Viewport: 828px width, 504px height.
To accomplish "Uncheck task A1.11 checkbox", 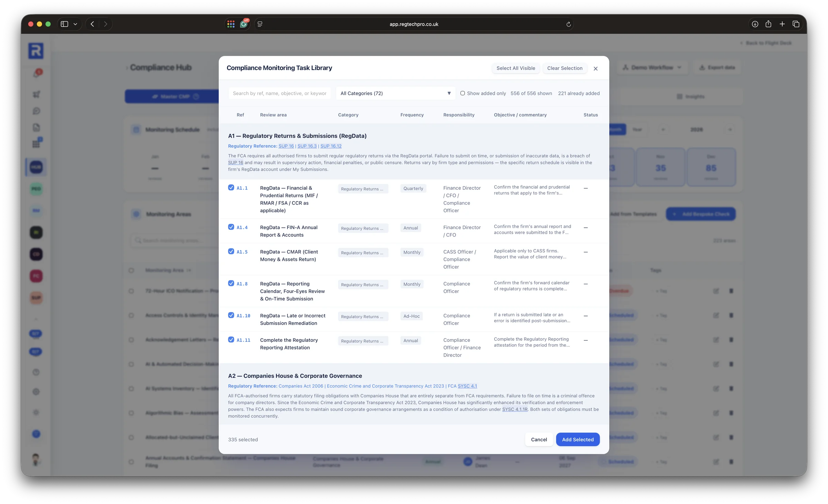I will 231,340.
